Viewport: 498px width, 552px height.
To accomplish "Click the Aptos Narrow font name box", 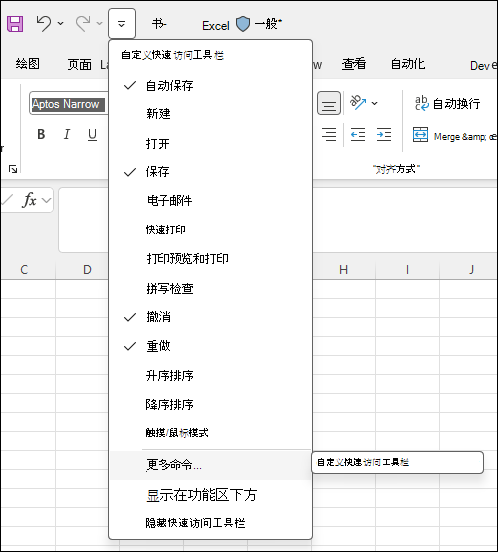I will click(x=69, y=104).
